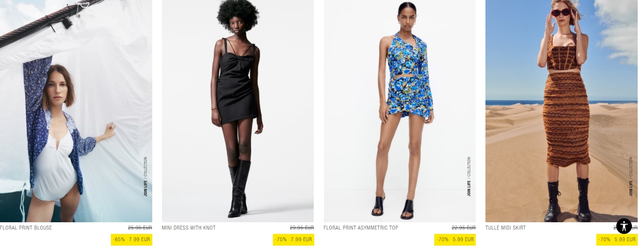Click the Floral Print Asymmetric Top title
The width and height of the screenshot is (644, 249).
[361, 228]
